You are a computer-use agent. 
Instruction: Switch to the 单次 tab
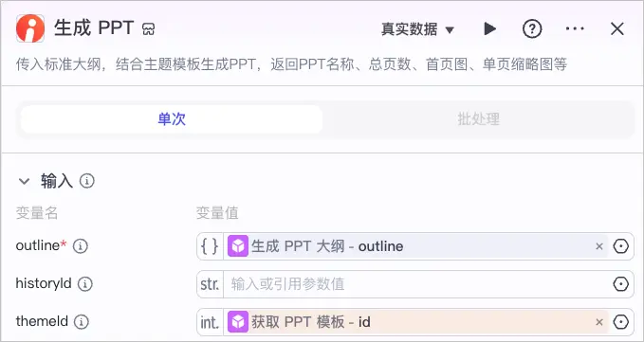[172, 119]
